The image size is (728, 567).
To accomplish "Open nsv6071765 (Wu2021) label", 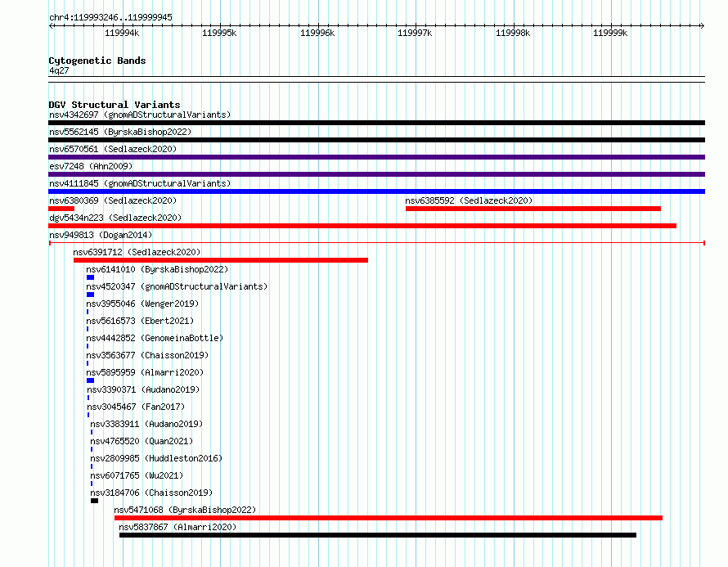I will (x=137, y=475).
